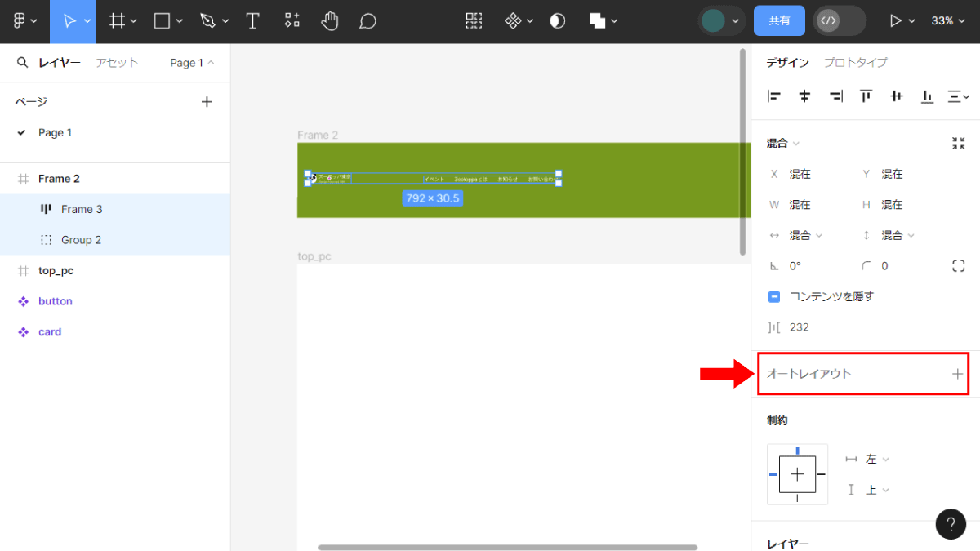Switch to the プロトタイプ tab

click(855, 62)
